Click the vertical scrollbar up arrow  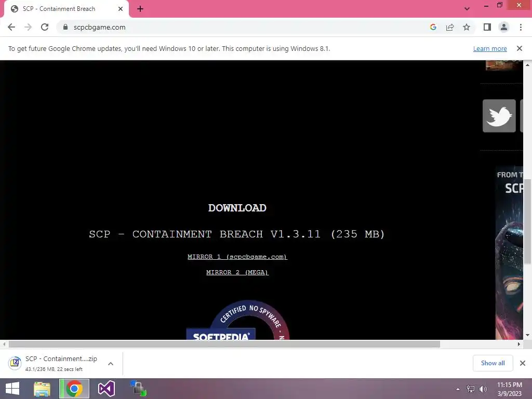pos(528,64)
